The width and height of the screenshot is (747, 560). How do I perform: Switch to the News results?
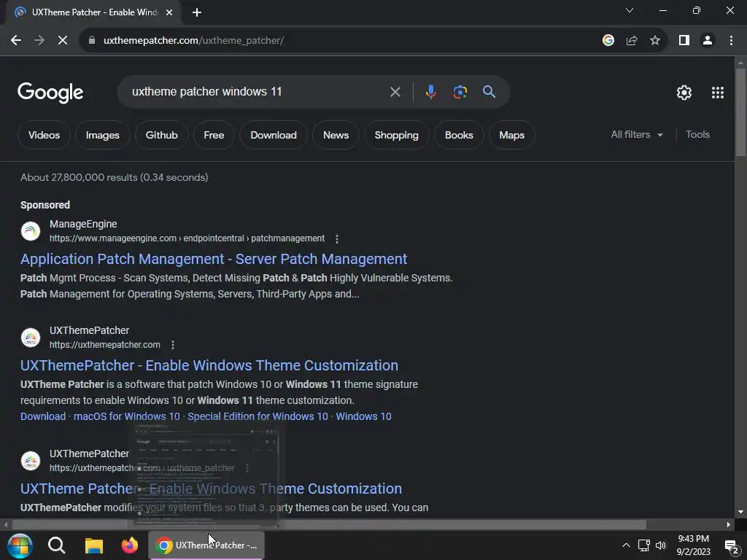(x=336, y=135)
